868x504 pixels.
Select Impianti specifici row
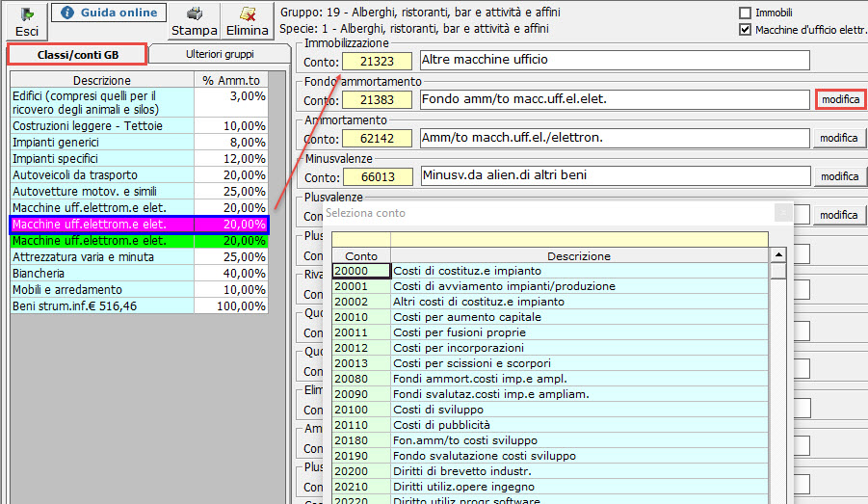pyautogui.click(x=139, y=158)
